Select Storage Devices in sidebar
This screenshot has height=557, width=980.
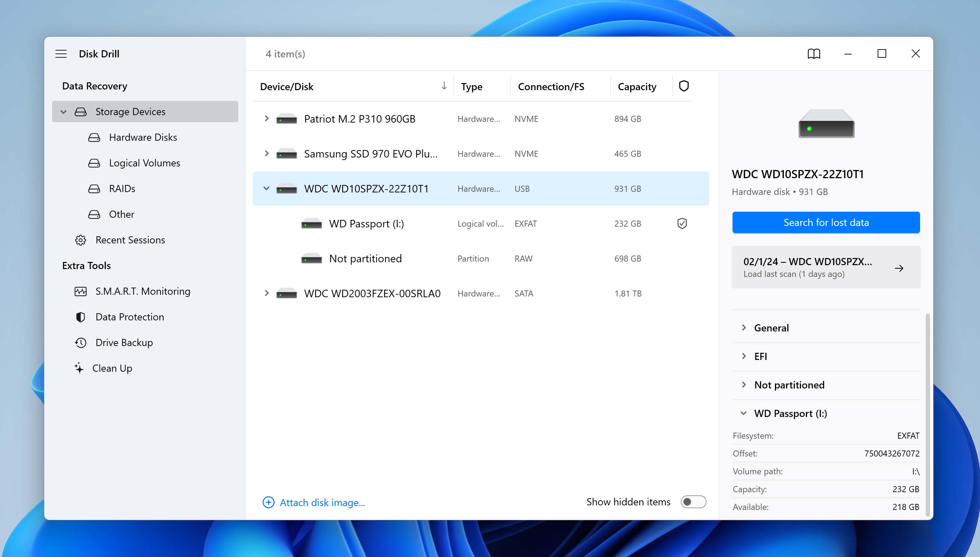(x=130, y=111)
